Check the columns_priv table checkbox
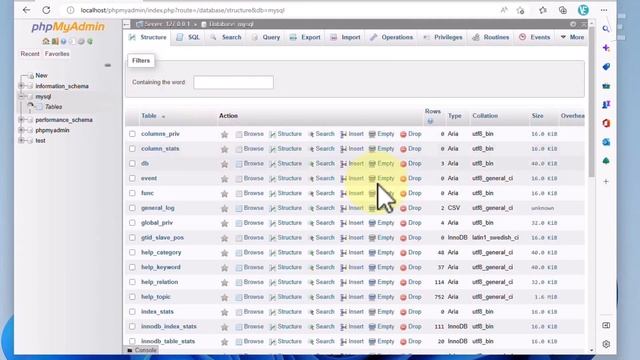Image resolution: width=640 pixels, height=360 pixels. point(132,134)
